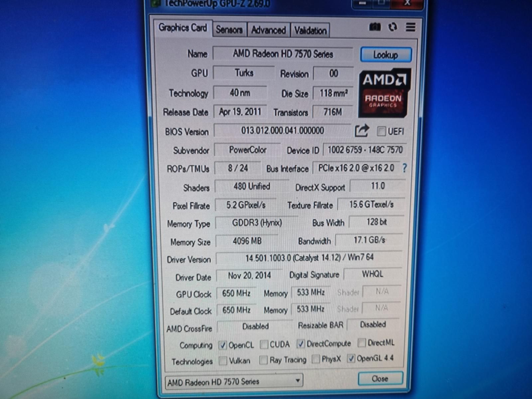Click the Close button

[x=380, y=379]
